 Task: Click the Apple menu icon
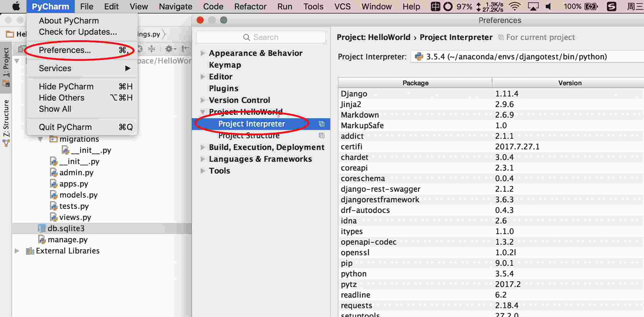16,6
